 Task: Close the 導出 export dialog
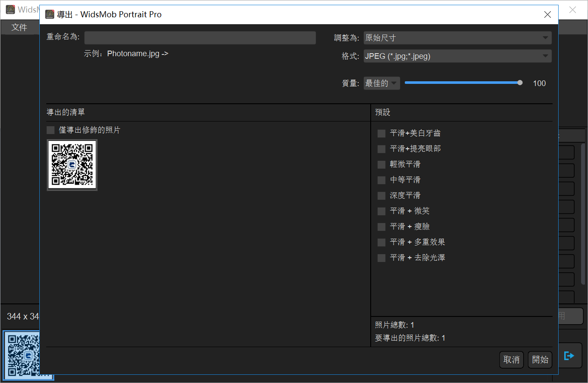point(547,15)
